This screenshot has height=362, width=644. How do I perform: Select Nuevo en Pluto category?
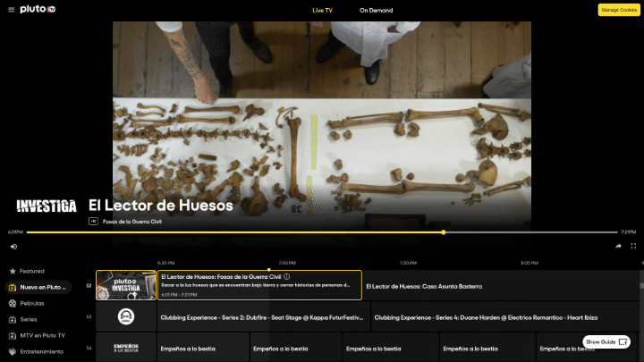38,287
